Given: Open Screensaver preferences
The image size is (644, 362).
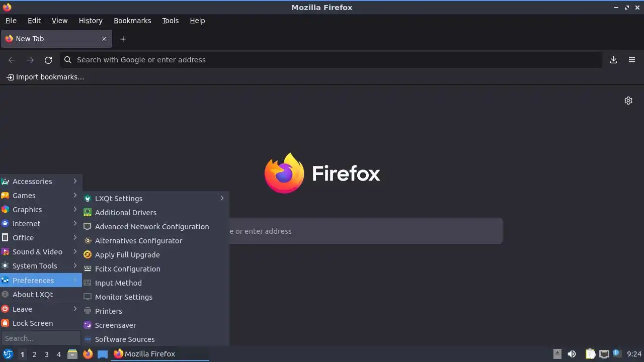Looking at the screenshot, I should point(155,325).
